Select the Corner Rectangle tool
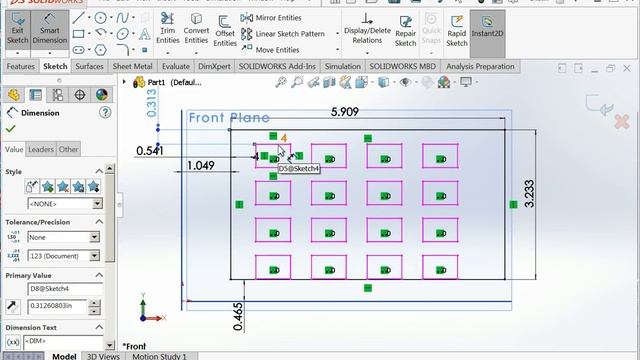Screen dimensions: 640x360 78,34
